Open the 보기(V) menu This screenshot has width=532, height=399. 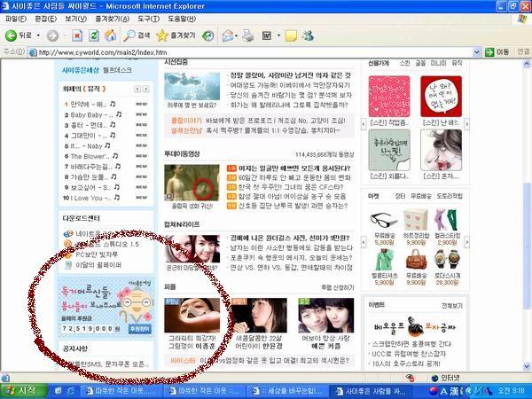tap(75, 19)
